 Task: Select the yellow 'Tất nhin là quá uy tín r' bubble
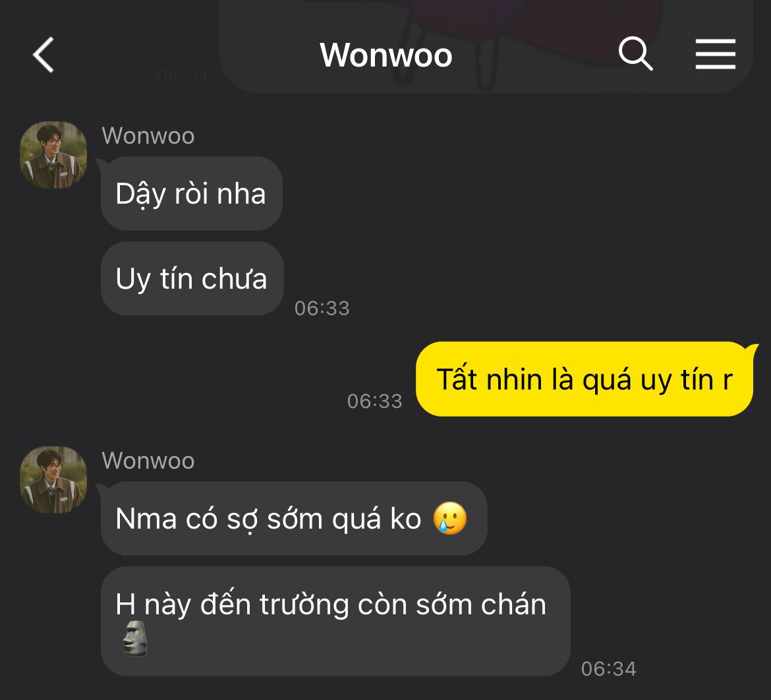pyautogui.click(x=585, y=379)
